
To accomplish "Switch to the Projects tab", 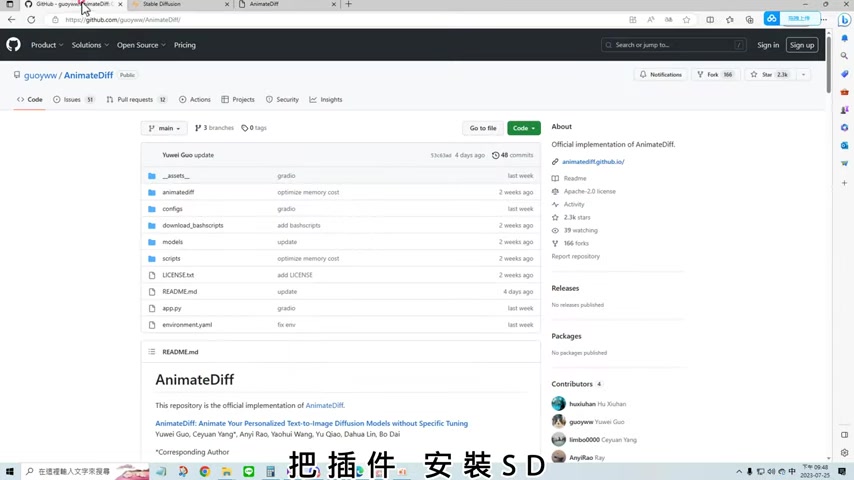I will [x=238, y=100].
